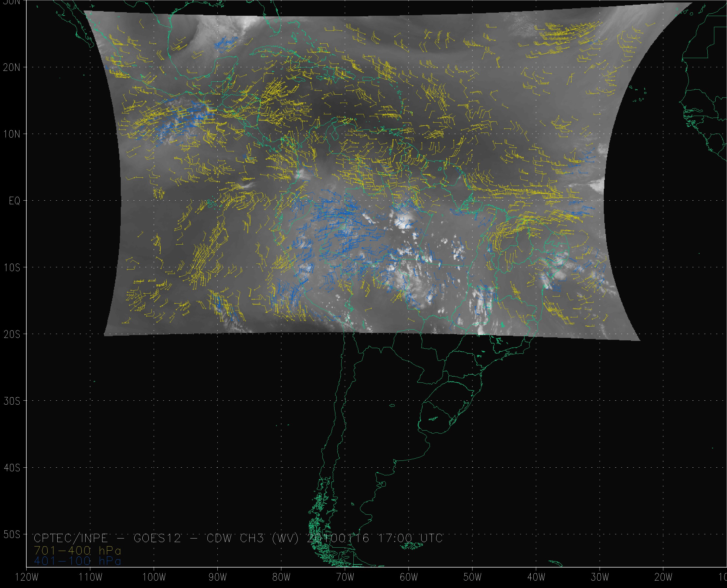The height and width of the screenshot is (588, 727).
Task: Click the 60W longitude label
Action: pos(409,577)
